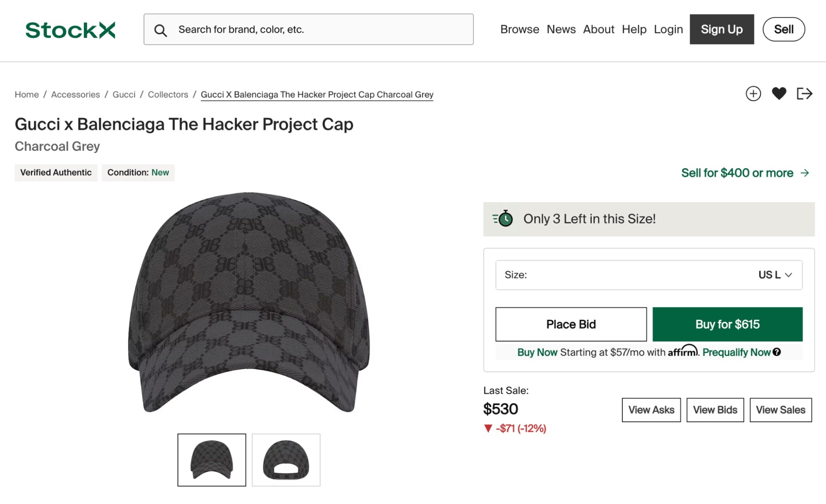This screenshot has height=504, width=826.
Task: Click the magnifying glass search icon
Action: click(x=160, y=30)
